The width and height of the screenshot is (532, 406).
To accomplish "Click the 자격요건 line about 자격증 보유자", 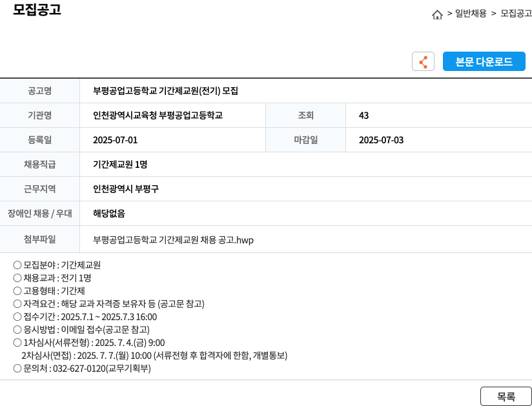I will tap(108, 304).
